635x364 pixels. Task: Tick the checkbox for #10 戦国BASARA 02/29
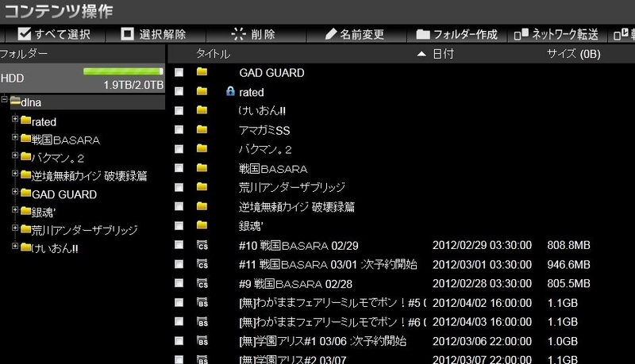[x=179, y=245]
